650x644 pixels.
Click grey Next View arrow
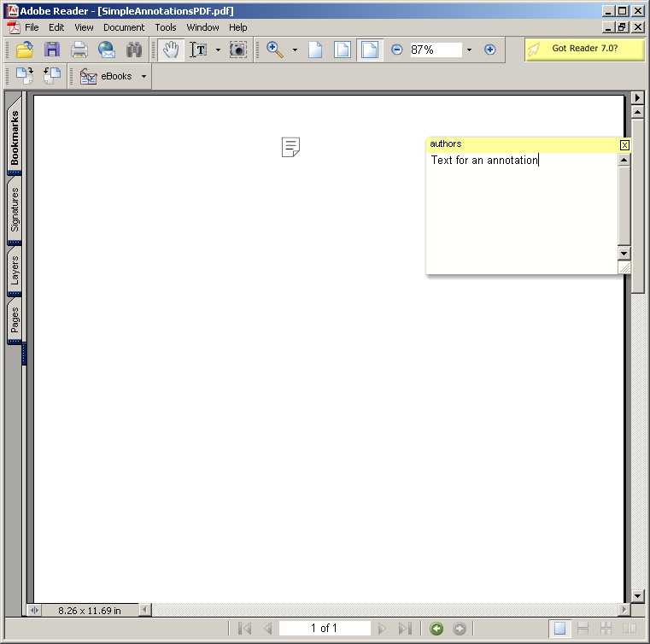tap(460, 629)
